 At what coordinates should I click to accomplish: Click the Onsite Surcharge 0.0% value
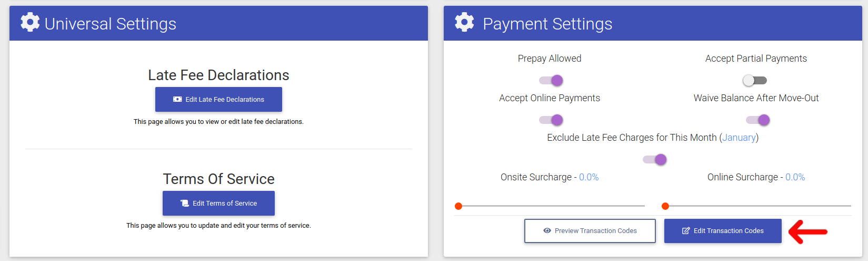coord(589,177)
